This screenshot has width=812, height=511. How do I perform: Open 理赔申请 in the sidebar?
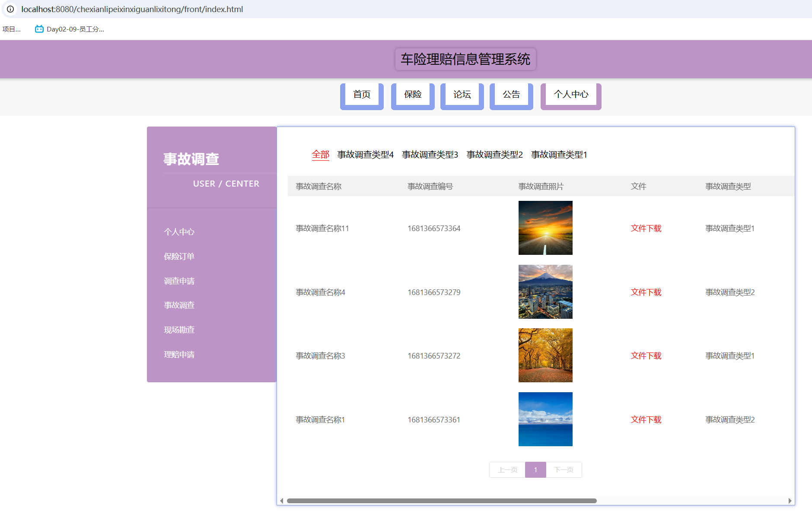click(179, 355)
